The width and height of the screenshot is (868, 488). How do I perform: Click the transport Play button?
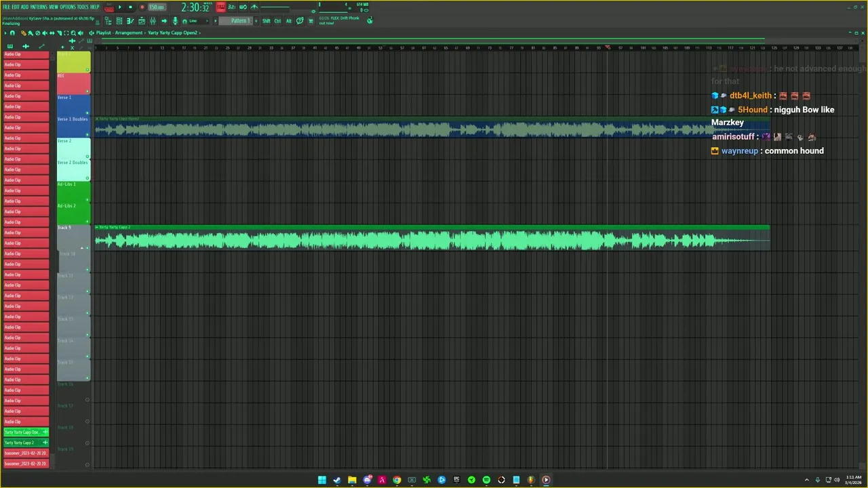[119, 7]
